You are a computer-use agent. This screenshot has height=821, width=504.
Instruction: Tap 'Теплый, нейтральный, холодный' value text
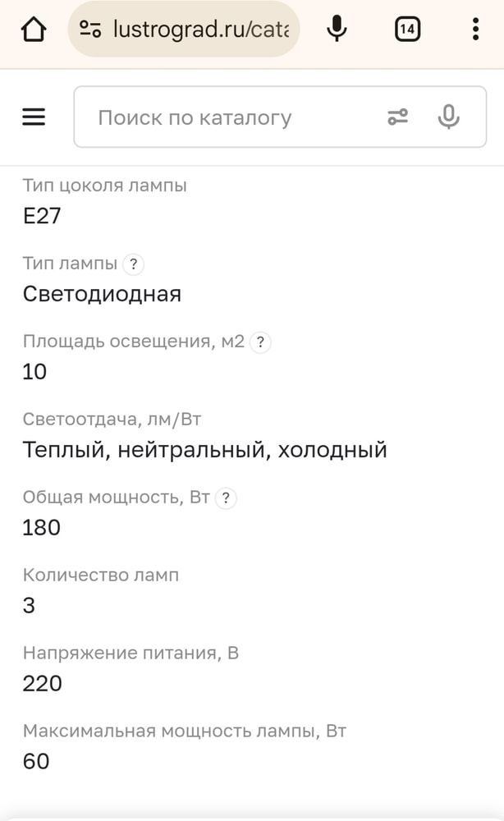tap(204, 450)
